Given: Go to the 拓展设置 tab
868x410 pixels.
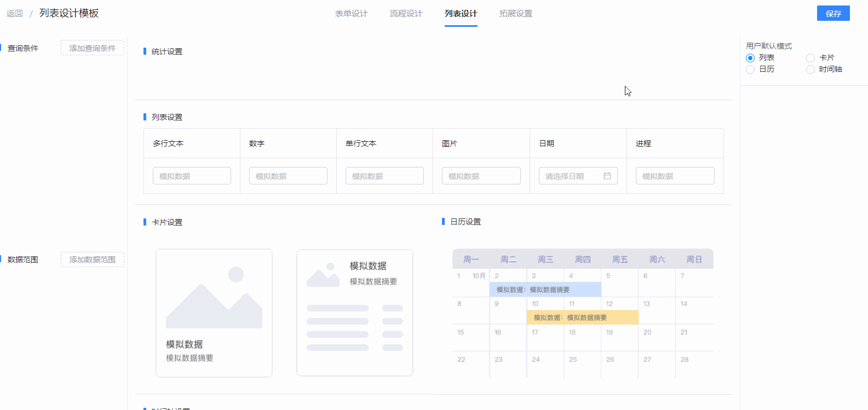Looking at the screenshot, I should click(x=515, y=14).
